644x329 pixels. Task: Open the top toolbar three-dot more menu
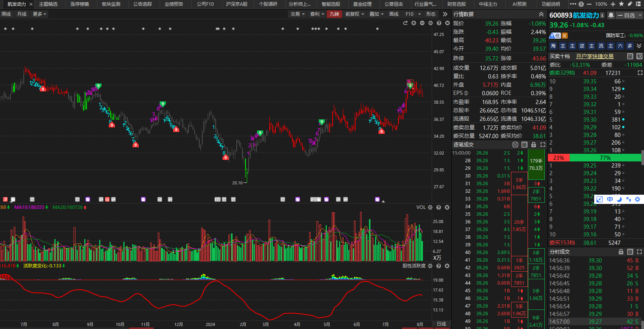tap(573, 4)
